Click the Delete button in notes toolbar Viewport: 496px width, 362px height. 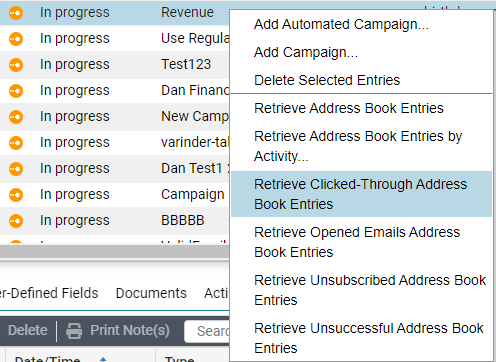point(28,331)
